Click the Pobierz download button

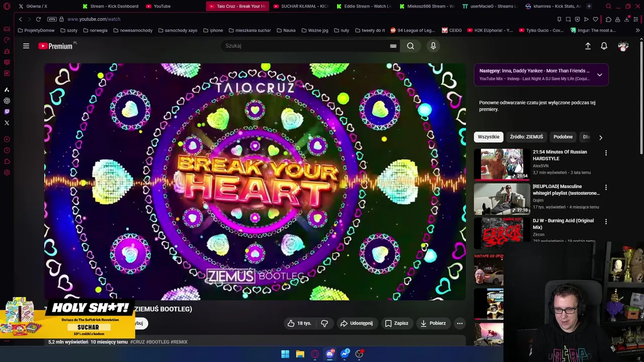coord(433,323)
